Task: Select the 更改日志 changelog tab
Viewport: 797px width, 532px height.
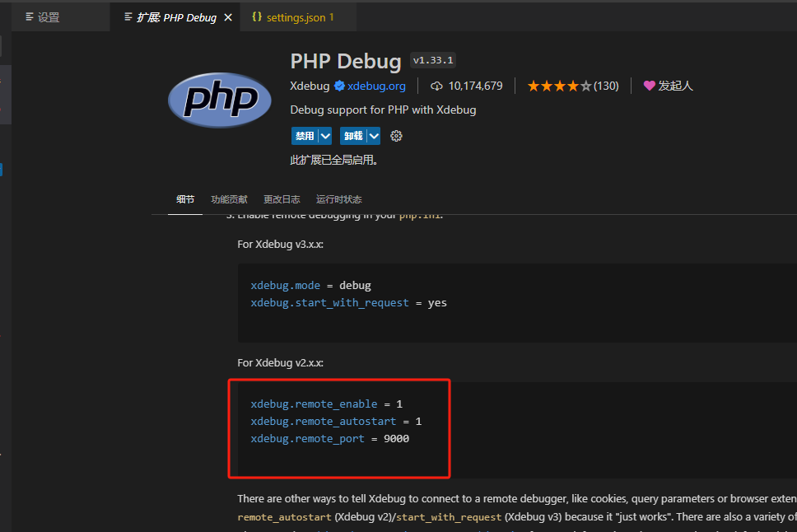Action: [x=282, y=199]
